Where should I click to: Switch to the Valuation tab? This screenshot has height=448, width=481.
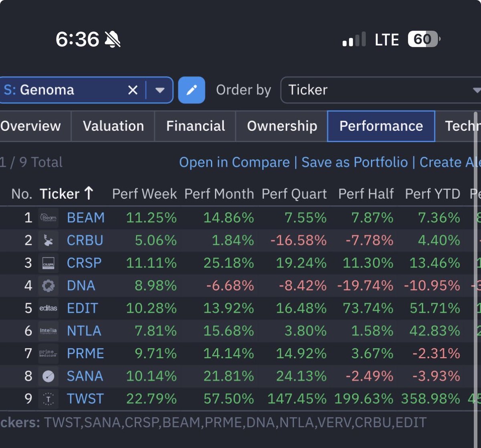[113, 126]
